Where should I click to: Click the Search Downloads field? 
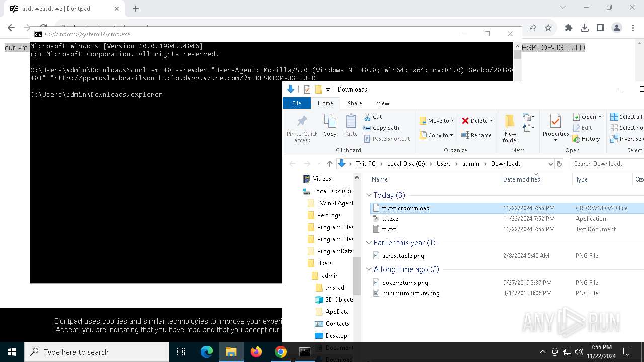pyautogui.click(x=608, y=164)
